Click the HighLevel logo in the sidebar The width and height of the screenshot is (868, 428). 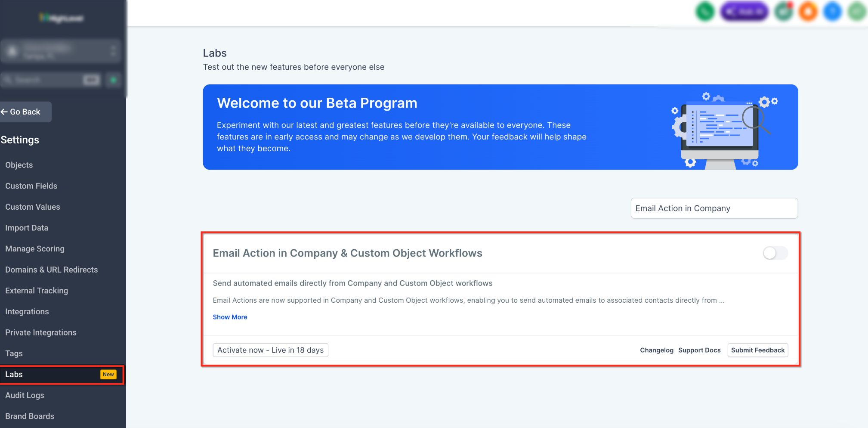pos(61,18)
